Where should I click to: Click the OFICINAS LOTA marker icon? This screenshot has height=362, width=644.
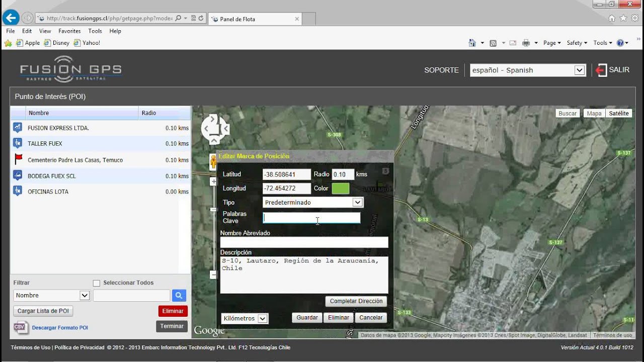[18, 191]
